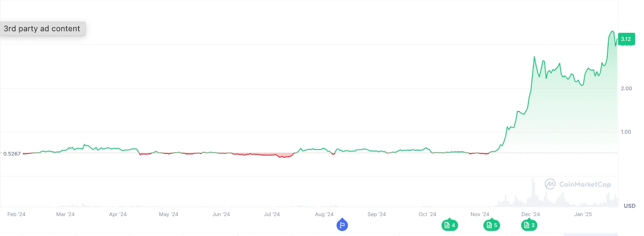Viewport: 644px width, 236px height.
Task: Select the Sep '24 date label
Action: (x=377, y=214)
